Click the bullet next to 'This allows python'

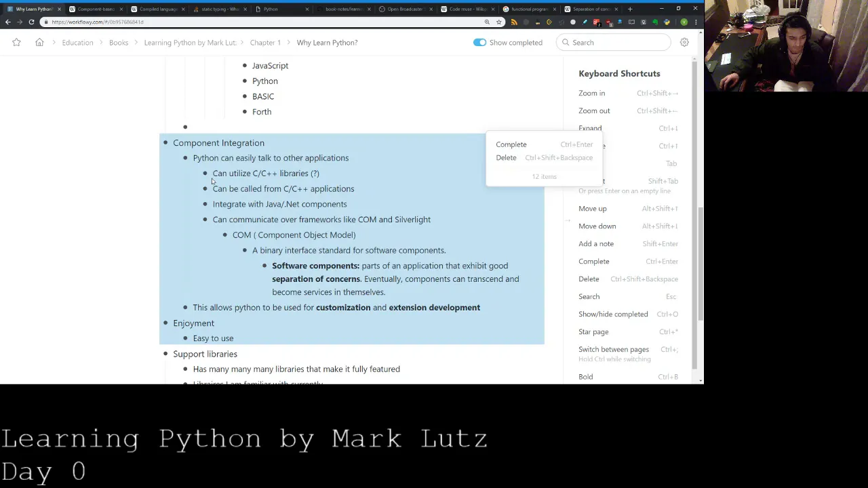coord(185,308)
